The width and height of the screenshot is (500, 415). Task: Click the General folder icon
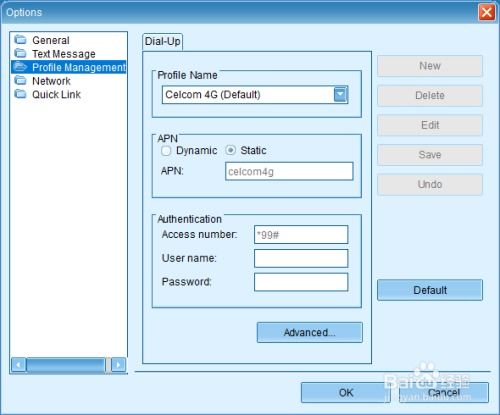point(20,40)
